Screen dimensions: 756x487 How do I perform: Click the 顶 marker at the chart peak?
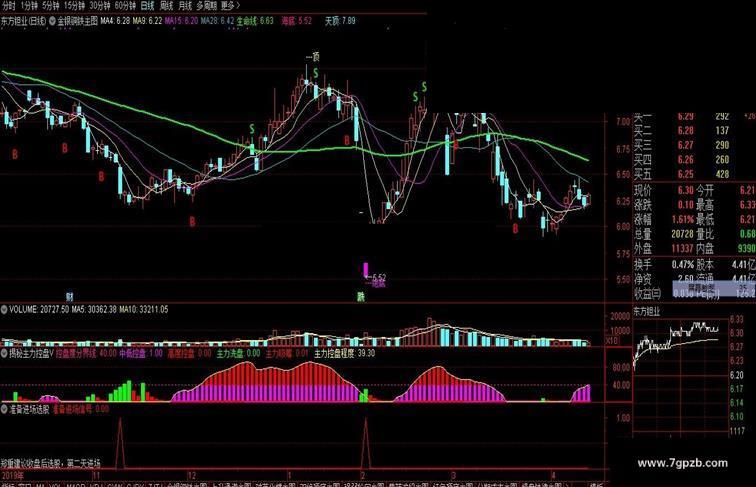[x=313, y=57]
